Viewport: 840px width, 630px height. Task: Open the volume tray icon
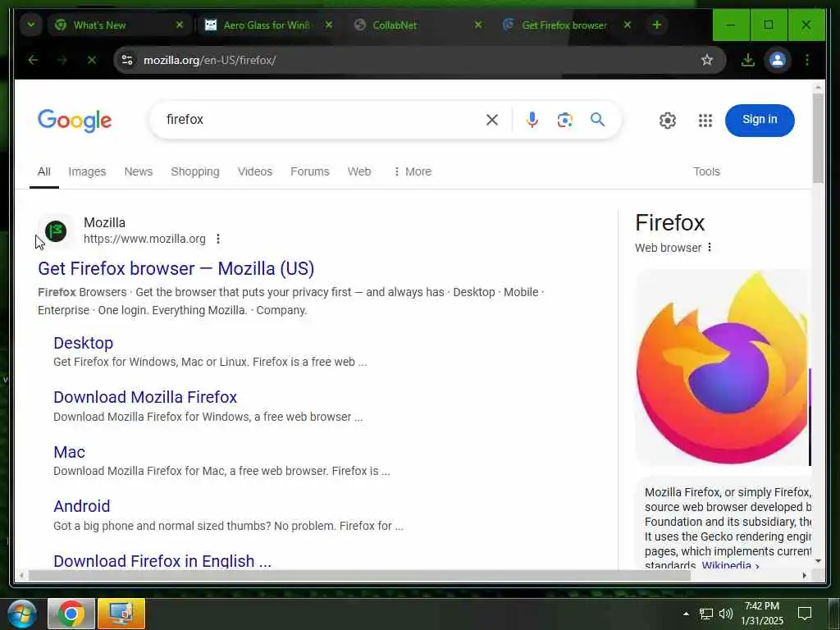pos(726,614)
